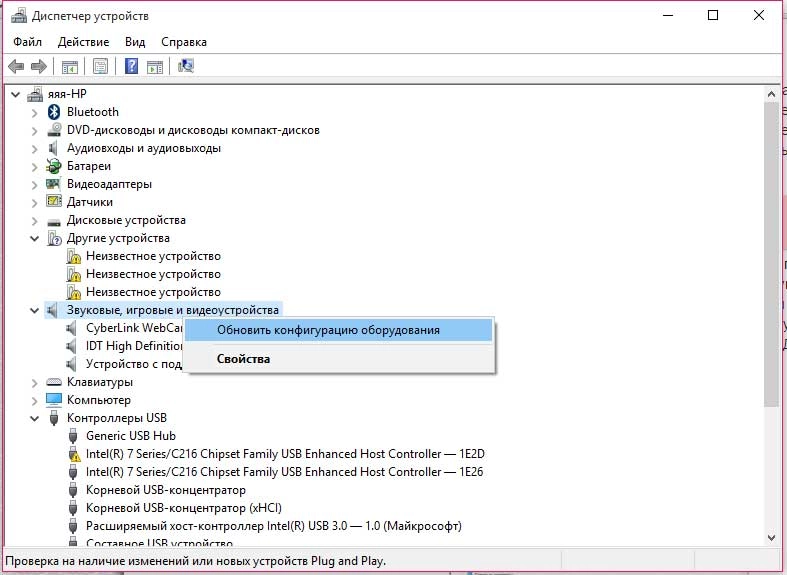This screenshot has height=575, width=787.
Task: Expand the Клавиатуры category
Action: [34, 382]
